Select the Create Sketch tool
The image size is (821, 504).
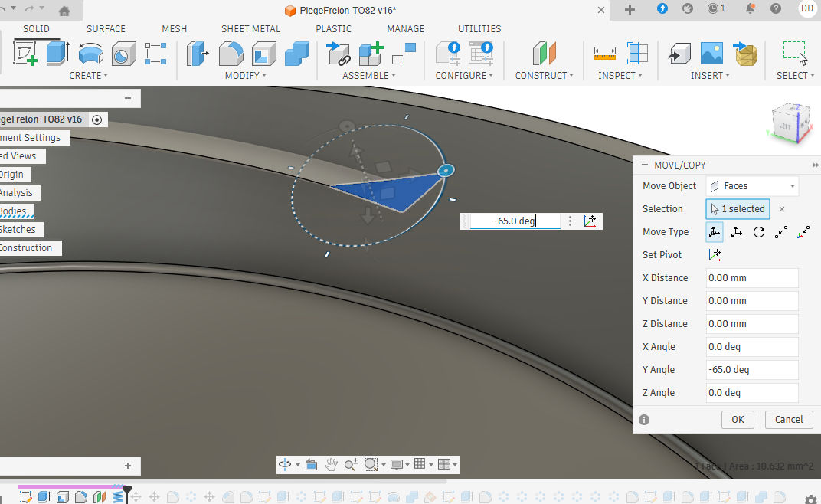pos(25,54)
